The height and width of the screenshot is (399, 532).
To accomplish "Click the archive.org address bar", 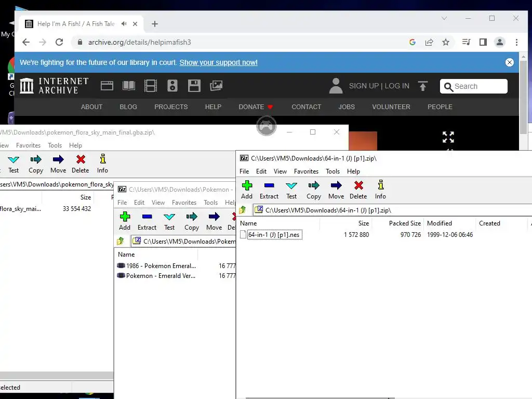I will 237,42.
